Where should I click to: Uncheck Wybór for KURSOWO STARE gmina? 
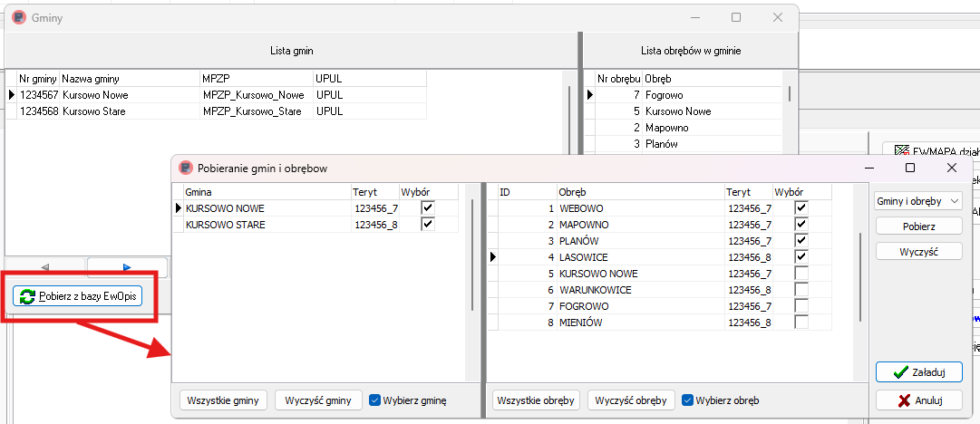click(428, 224)
